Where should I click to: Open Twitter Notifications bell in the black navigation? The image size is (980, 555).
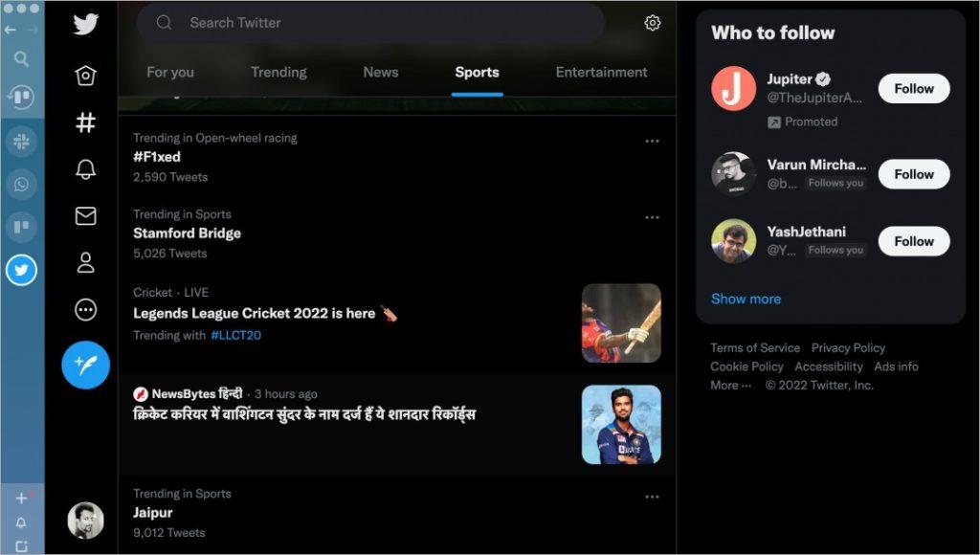click(x=85, y=168)
